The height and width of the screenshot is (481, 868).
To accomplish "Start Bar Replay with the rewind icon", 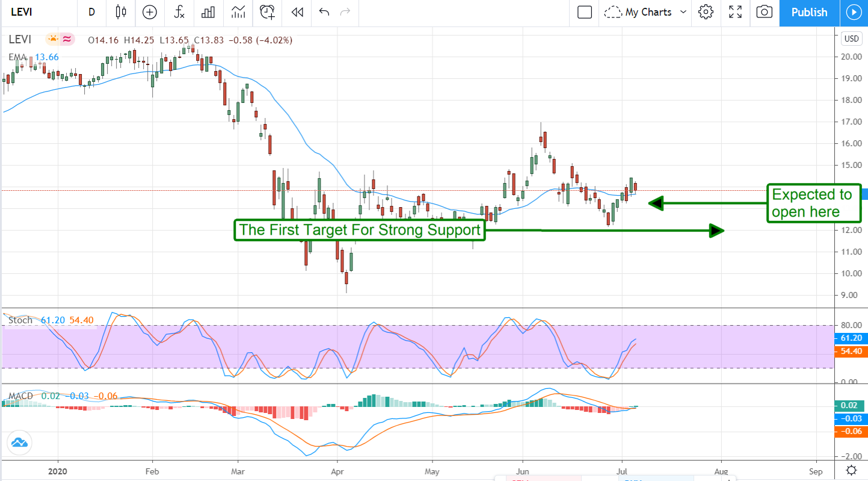I will click(297, 12).
